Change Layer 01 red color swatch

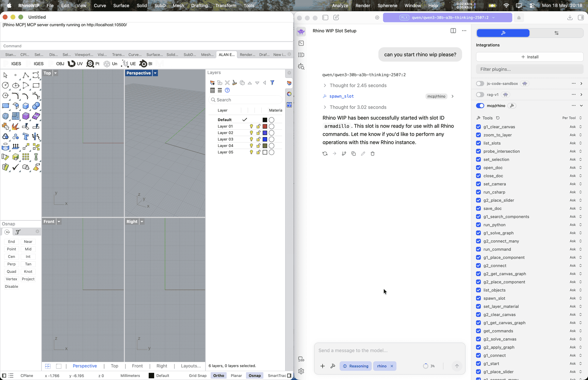[265, 126]
